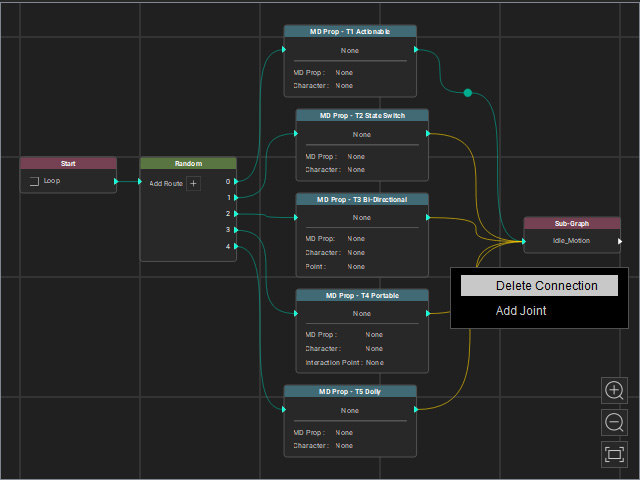Select the MD Prop - T1 Actionable node header
The height and width of the screenshot is (480, 640).
(x=350, y=31)
